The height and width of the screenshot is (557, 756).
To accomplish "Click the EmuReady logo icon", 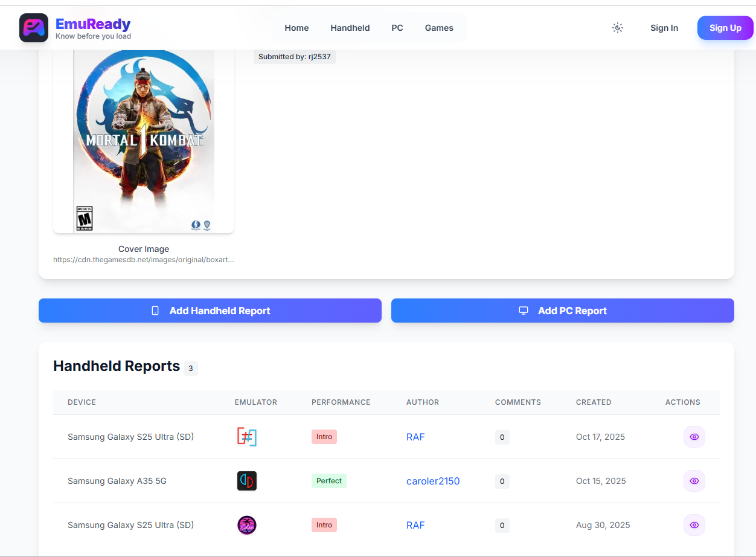I will pyautogui.click(x=34, y=28).
